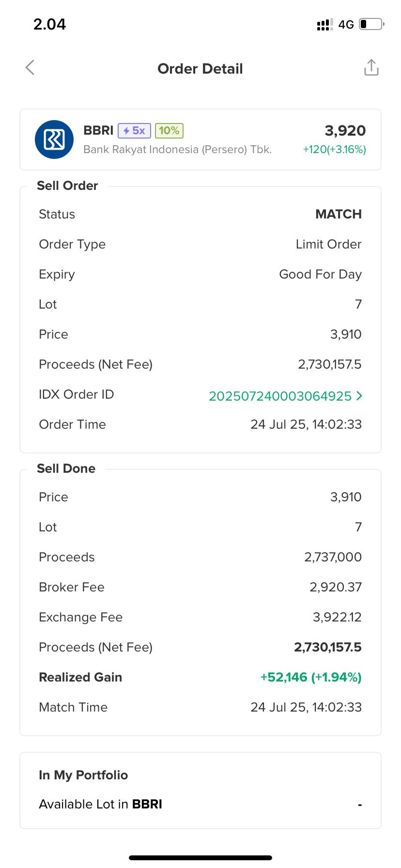Tap the MATCH status value
Viewport: 401px width, 868px height.
tap(339, 214)
